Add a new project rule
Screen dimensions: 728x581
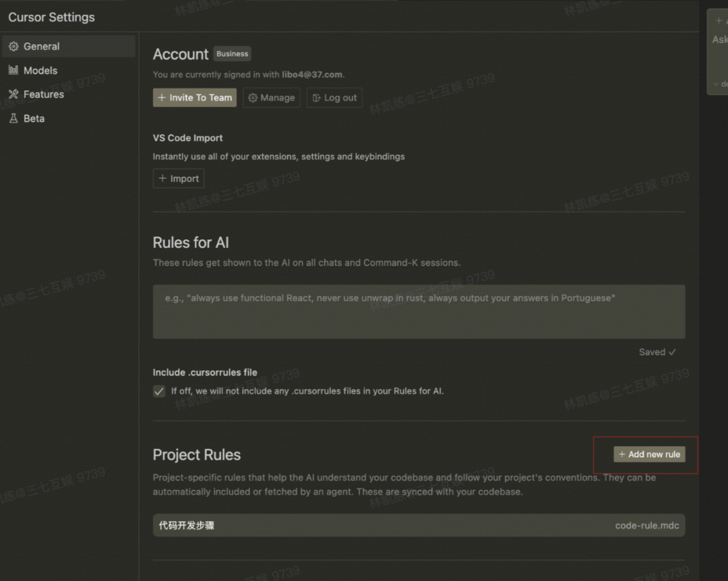pyautogui.click(x=649, y=454)
